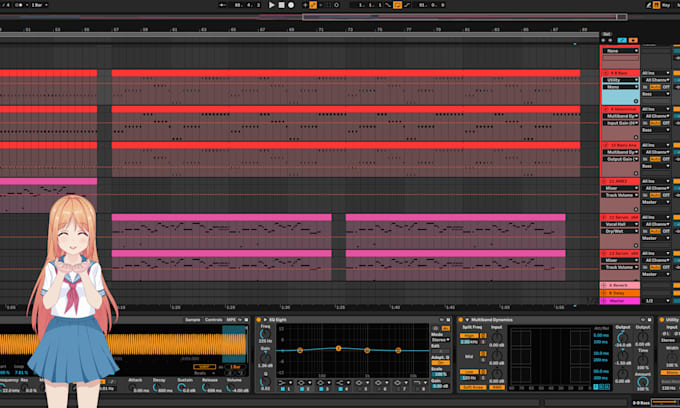Viewport: 680px width, 408px height.
Task: Click the Key map mode button
Action: click(666, 5)
